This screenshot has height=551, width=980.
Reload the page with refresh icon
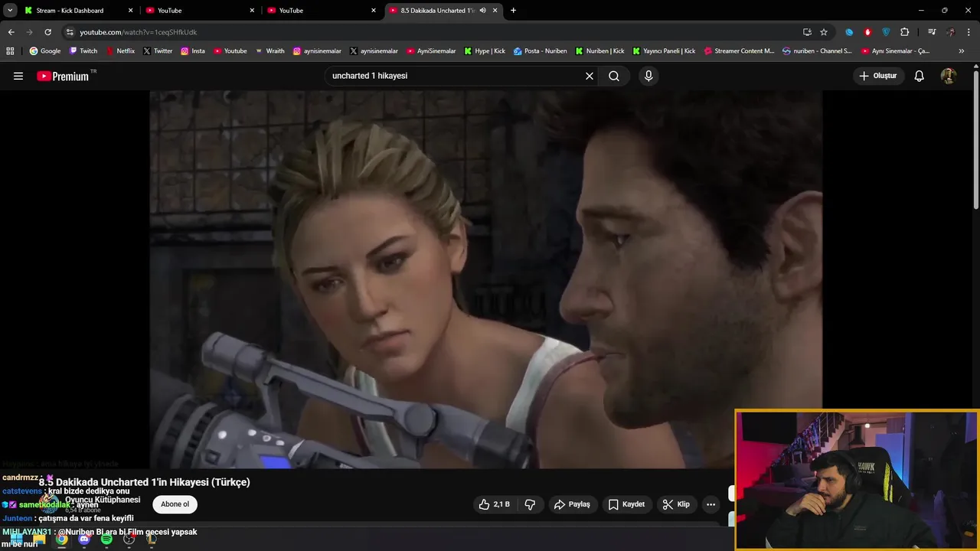[47, 32]
